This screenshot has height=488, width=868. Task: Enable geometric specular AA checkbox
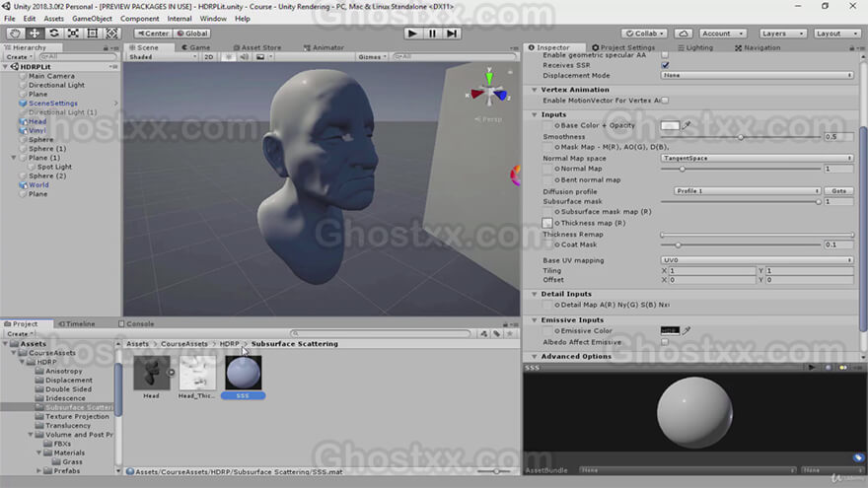665,55
